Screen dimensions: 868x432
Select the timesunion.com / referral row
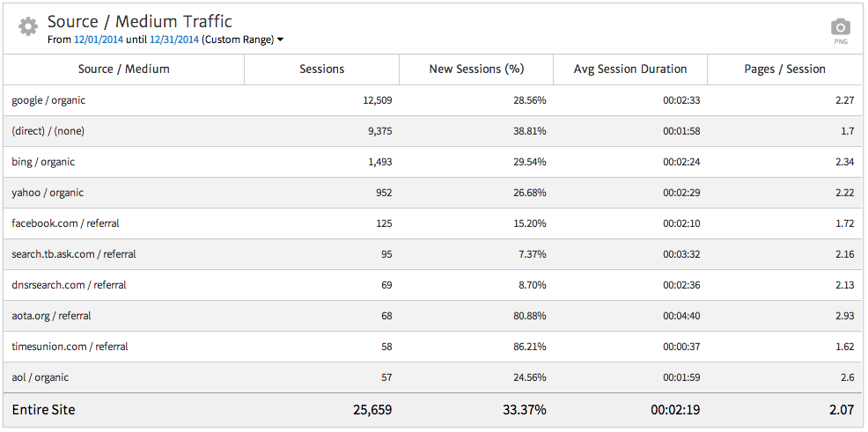(70, 347)
